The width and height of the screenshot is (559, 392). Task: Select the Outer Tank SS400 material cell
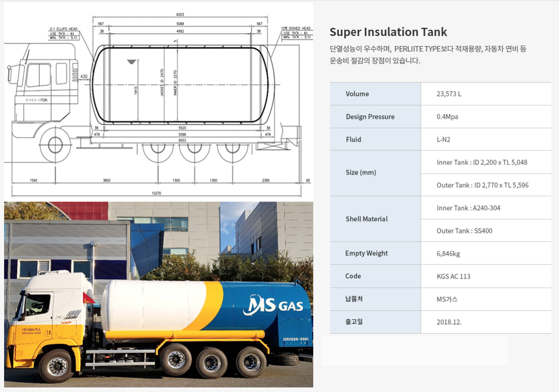(x=464, y=231)
